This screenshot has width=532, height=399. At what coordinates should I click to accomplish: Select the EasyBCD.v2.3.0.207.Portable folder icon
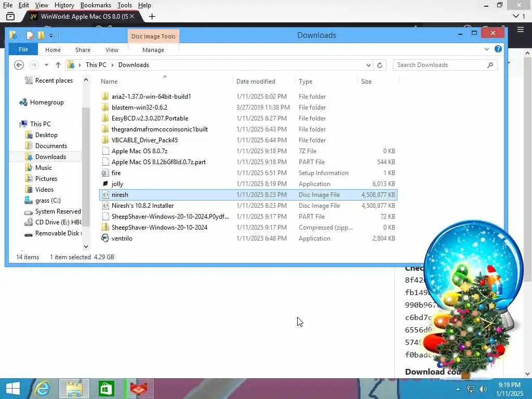point(105,118)
